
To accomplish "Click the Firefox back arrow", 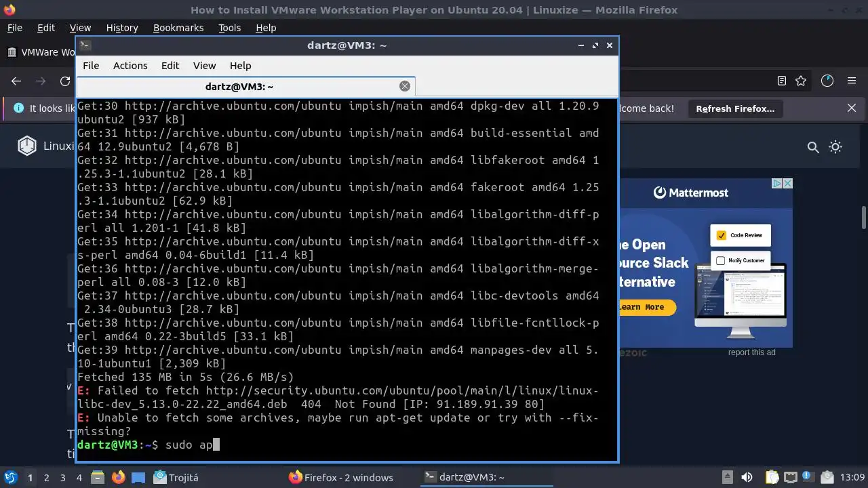I will tap(16, 81).
